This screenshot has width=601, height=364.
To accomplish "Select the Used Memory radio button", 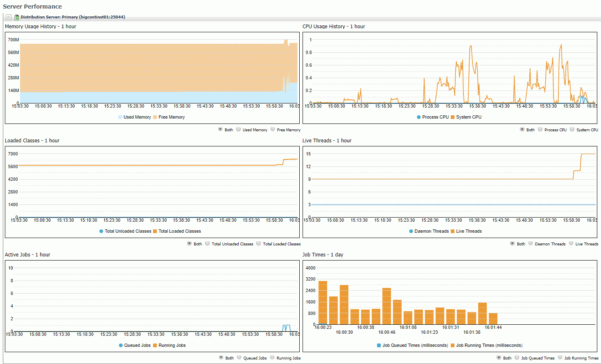I will [238, 129].
